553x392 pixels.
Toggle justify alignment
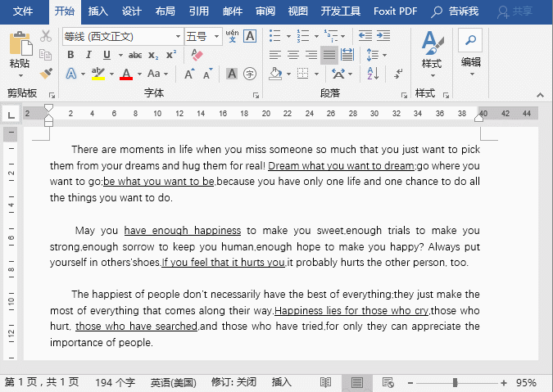[x=329, y=55]
